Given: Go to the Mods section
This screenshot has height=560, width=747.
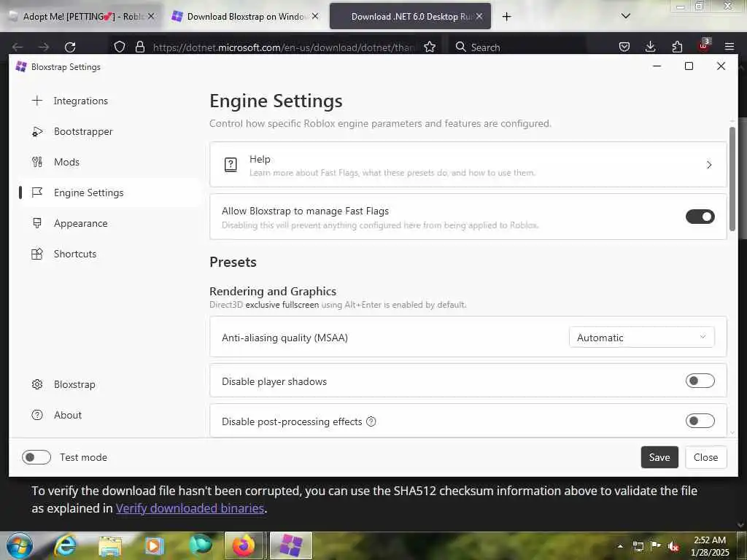Looking at the screenshot, I should coord(66,162).
